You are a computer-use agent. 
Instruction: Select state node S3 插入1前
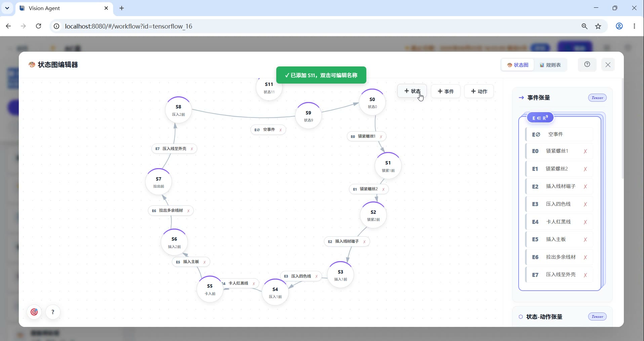point(340,275)
